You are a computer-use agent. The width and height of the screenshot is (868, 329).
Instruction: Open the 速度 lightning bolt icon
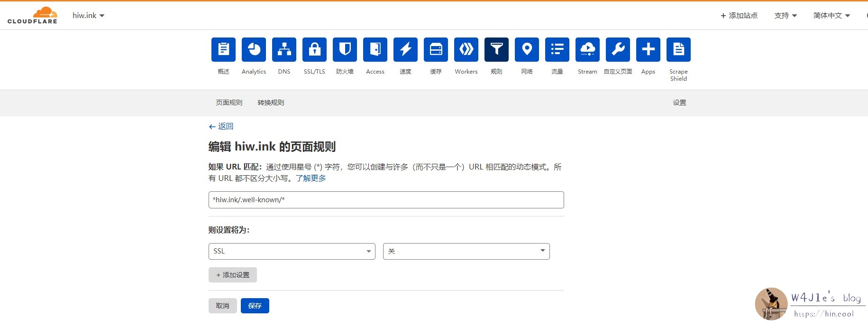(405, 50)
